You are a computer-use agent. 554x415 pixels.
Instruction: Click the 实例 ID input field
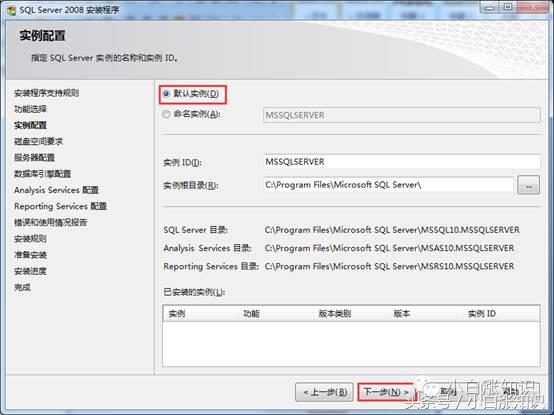(402, 162)
